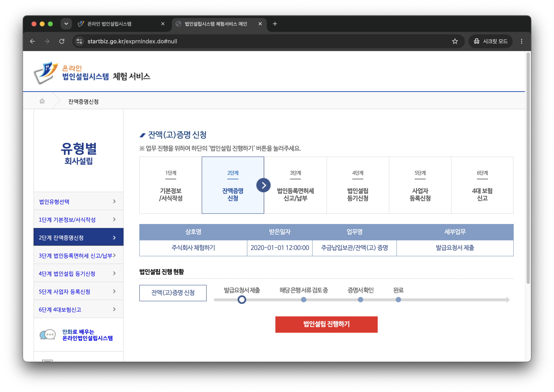
Task: Click the 발급요청서제출 progress marker
Action: point(242,299)
